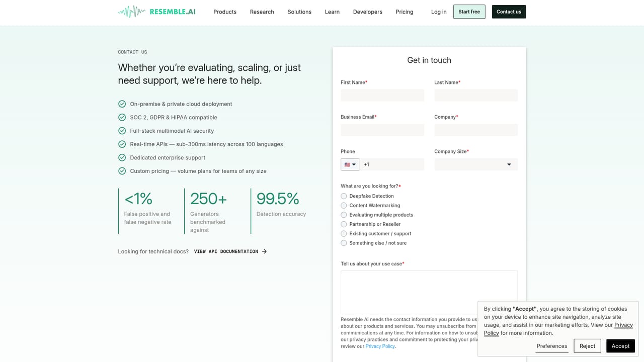Viewport: 644px width, 362px height.
Task: Choose Something else / not sure option
Action: tap(344, 243)
